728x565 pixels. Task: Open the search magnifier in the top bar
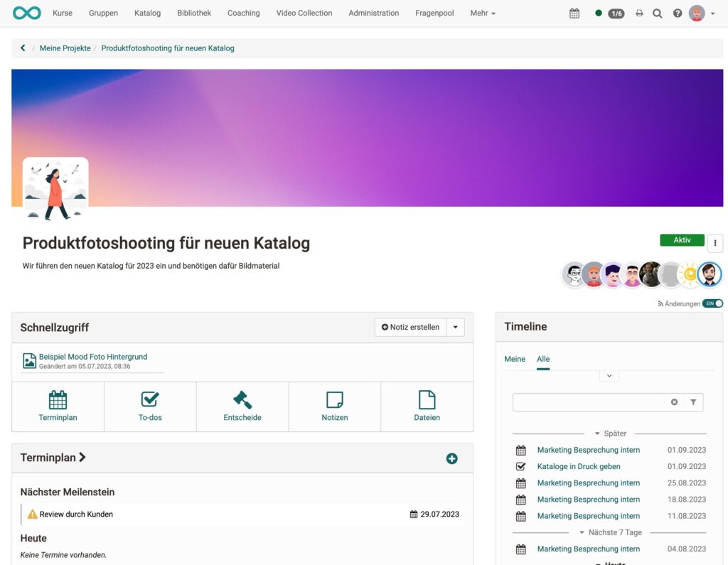(658, 13)
